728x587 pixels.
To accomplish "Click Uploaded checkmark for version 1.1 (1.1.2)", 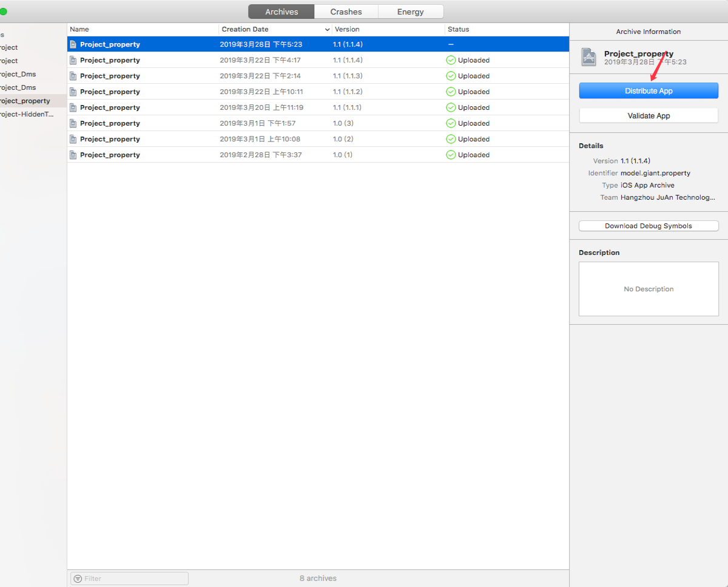I will tap(451, 92).
